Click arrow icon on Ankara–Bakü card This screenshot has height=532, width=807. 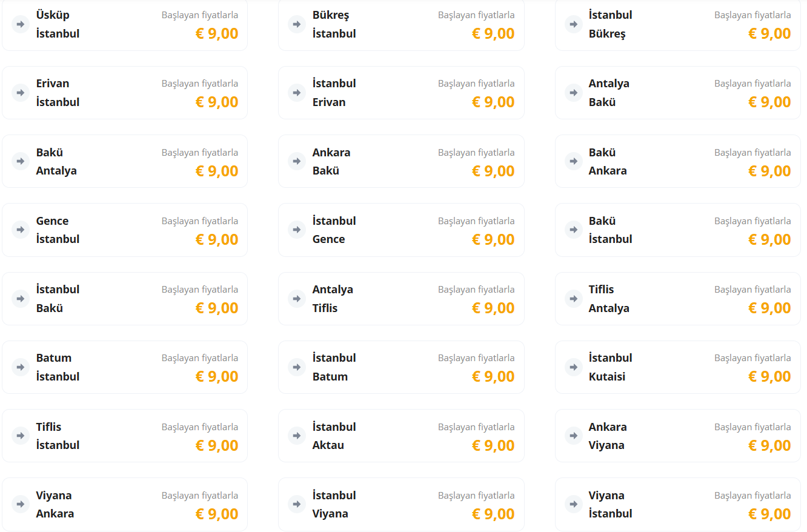(x=297, y=161)
